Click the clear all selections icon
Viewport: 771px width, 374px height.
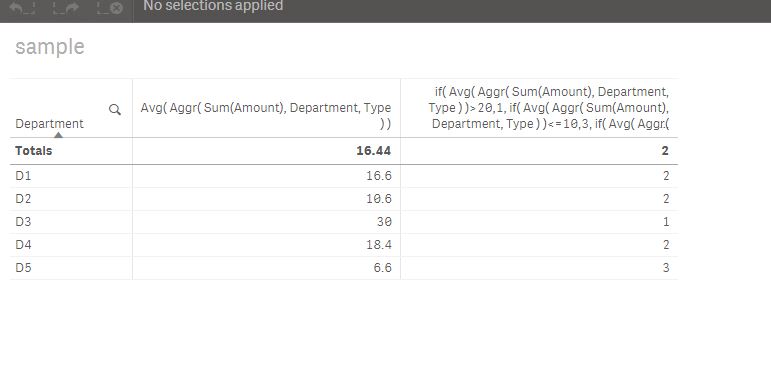[110, 8]
